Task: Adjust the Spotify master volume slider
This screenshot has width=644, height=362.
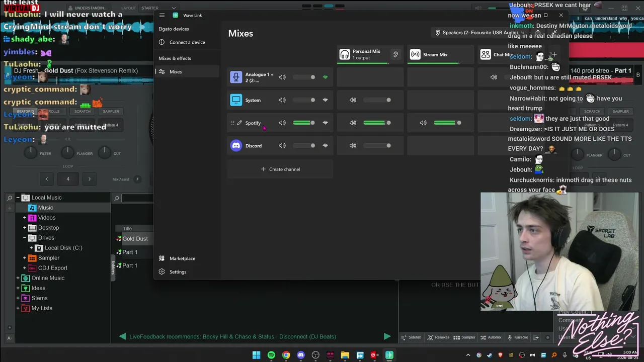Action: click(303, 123)
